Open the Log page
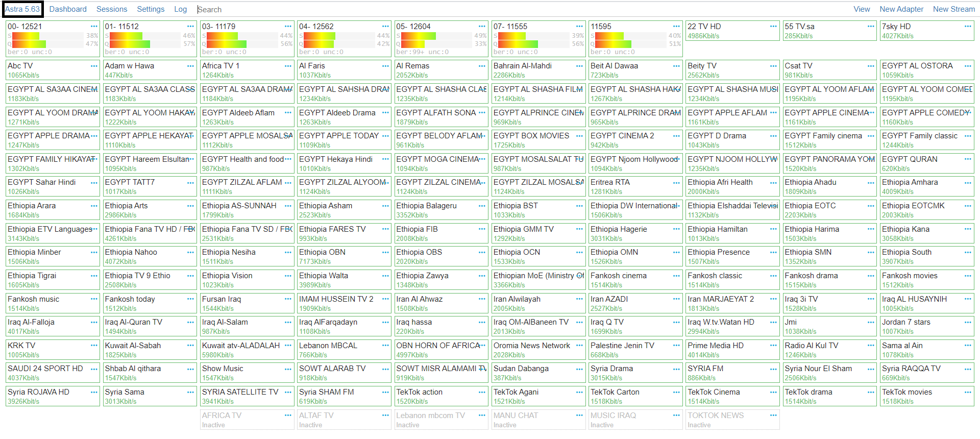The height and width of the screenshot is (439, 980). pyautogui.click(x=181, y=9)
